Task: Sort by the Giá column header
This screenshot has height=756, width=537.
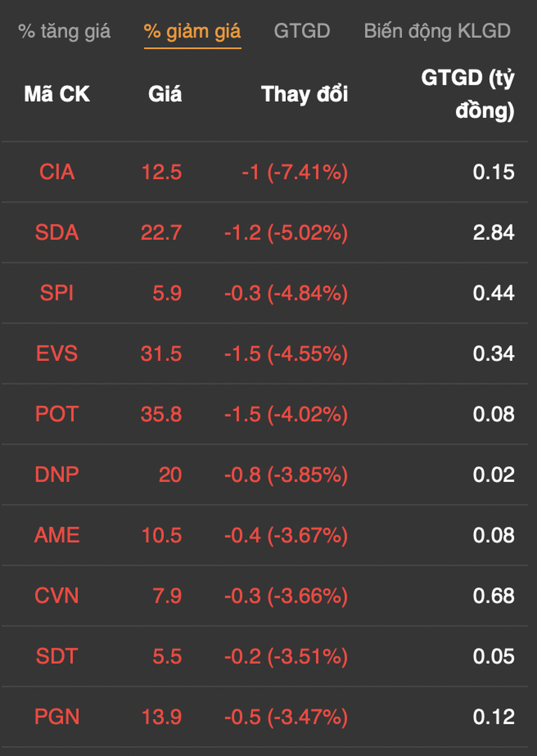Action: pyautogui.click(x=165, y=94)
